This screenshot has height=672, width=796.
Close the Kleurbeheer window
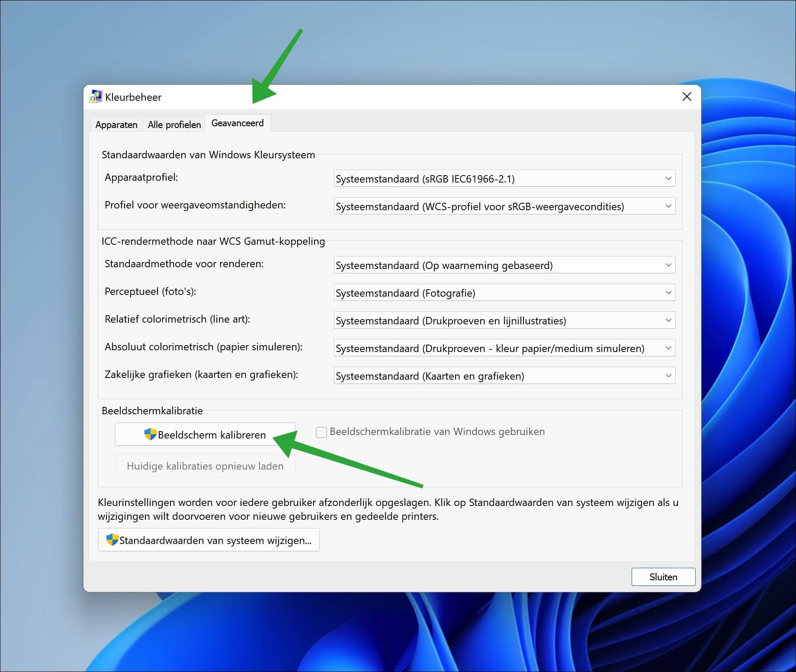point(687,96)
